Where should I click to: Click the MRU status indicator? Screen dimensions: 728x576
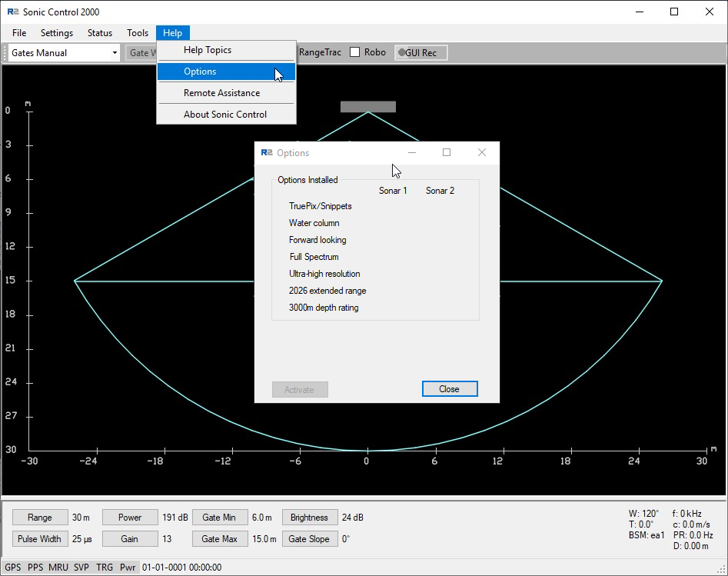click(58, 568)
